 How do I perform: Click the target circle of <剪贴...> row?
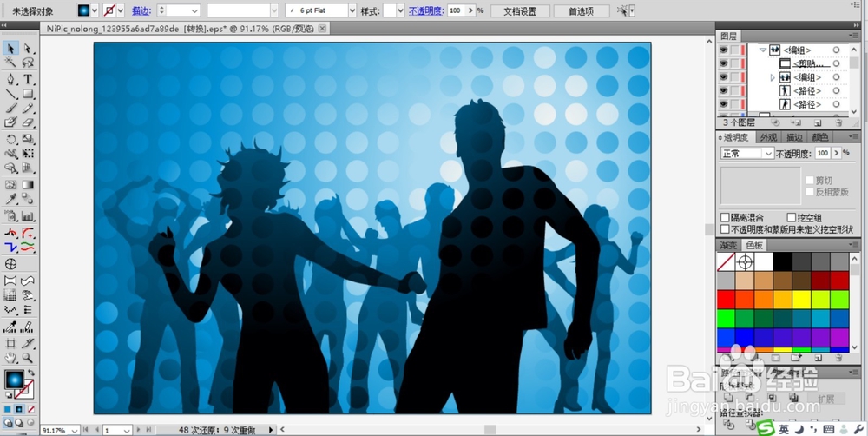tap(837, 63)
